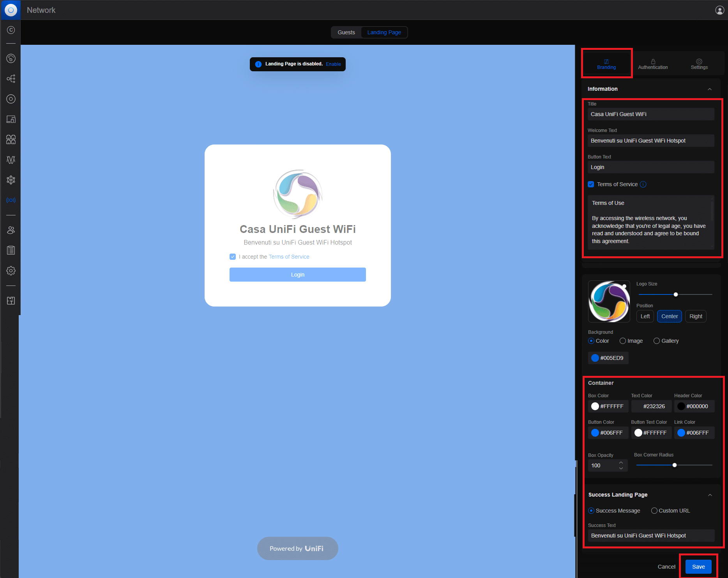The width and height of the screenshot is (728, 578).
Task: Set logo position to Center
Action: (x=670, y=316)
